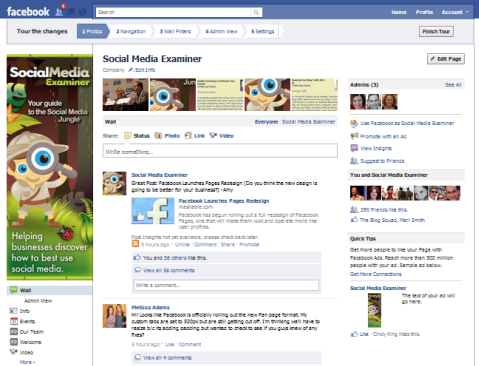The height and width of the screenshot is (366, 479).
Task: Click Home in the top bar
Action: tap(399, 12)
